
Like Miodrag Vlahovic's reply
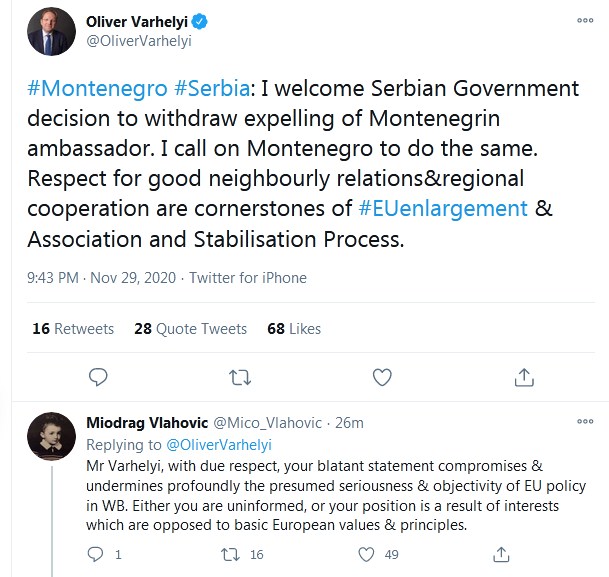366,554
